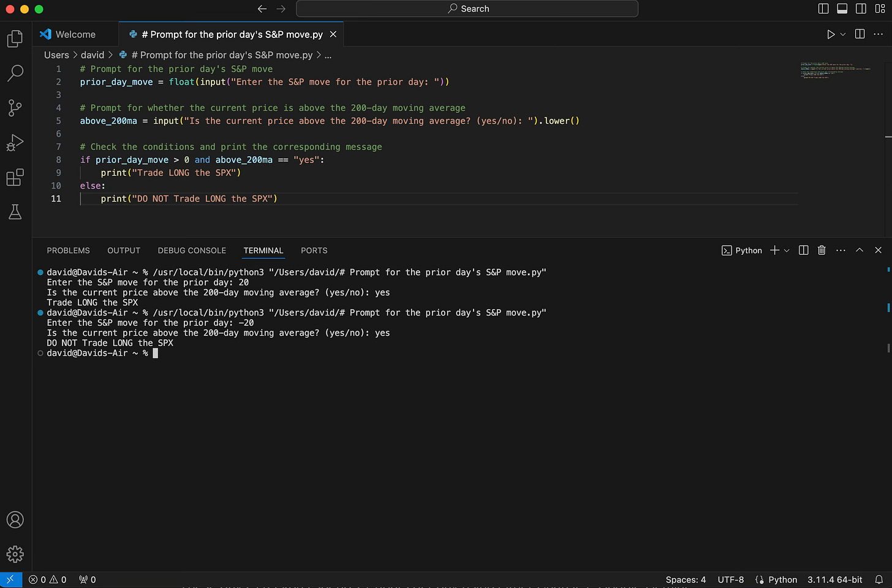Close the S&P move.py editor tab

pyautogui.click(x=333, y=34)
